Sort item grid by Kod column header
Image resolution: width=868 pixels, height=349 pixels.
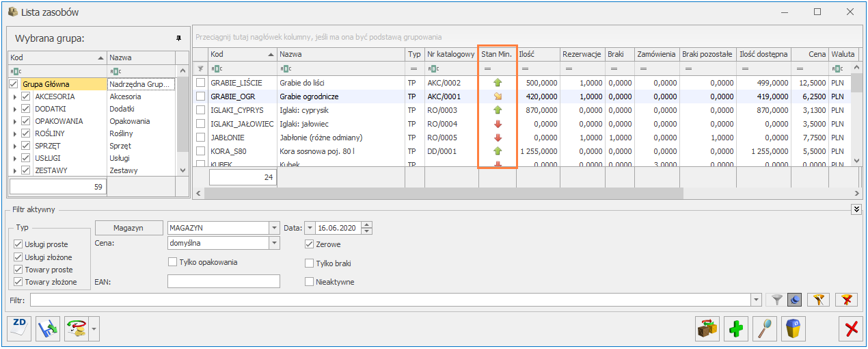(x=242, y=54)
